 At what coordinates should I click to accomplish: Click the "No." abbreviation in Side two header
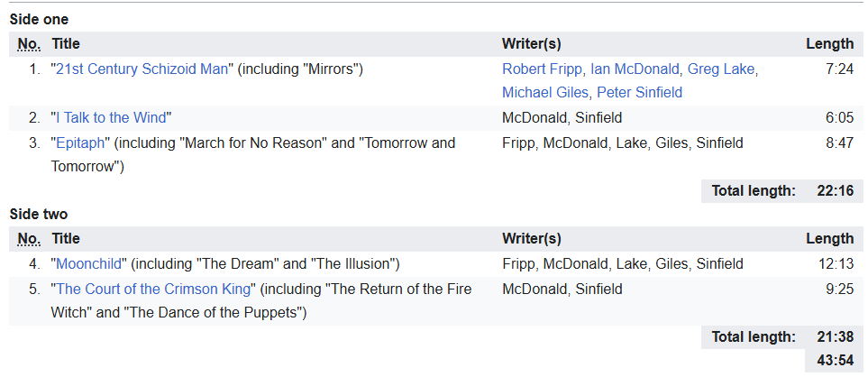click(29, 239)
